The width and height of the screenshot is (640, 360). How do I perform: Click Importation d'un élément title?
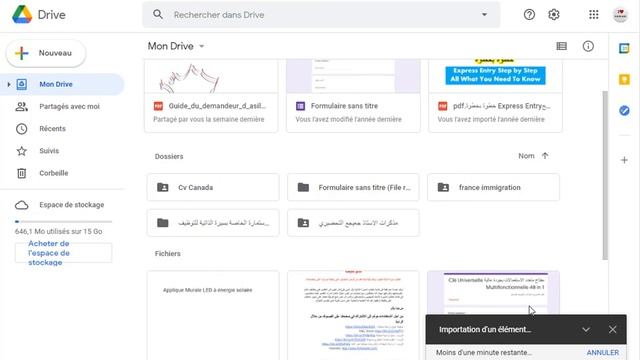[485, 329]
